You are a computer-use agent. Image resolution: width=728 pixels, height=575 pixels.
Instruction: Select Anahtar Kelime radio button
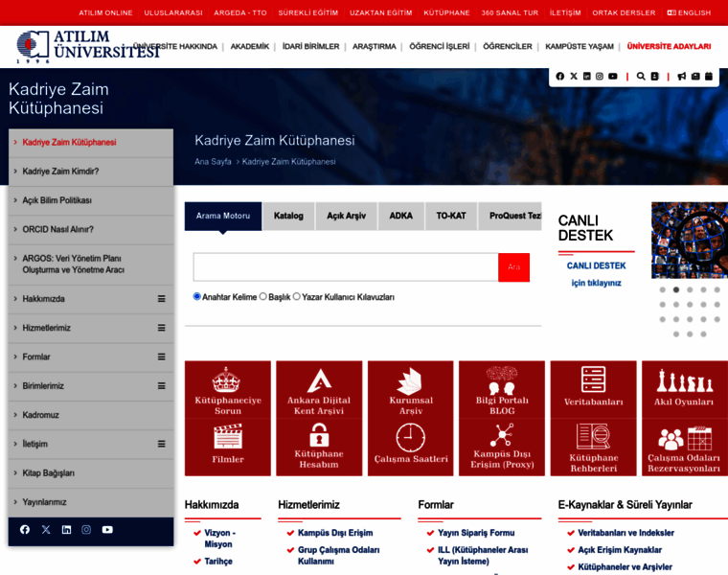[x=197, y=296]
